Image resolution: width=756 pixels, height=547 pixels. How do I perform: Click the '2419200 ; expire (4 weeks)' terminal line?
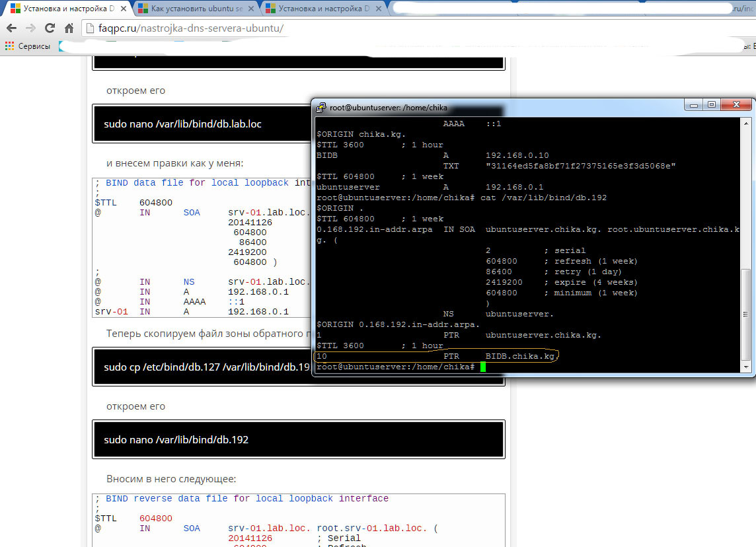(562, 282)
